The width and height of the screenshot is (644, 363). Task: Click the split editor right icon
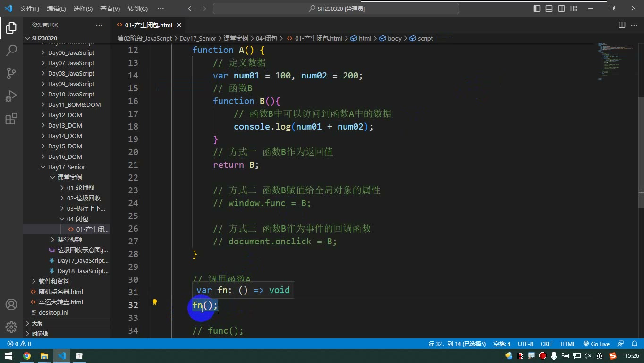tap(622, 25)
